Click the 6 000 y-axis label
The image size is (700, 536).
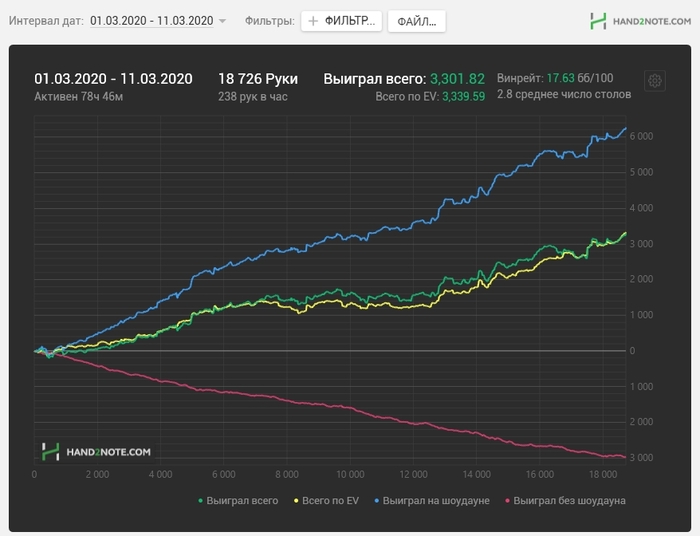click(641, 136)
